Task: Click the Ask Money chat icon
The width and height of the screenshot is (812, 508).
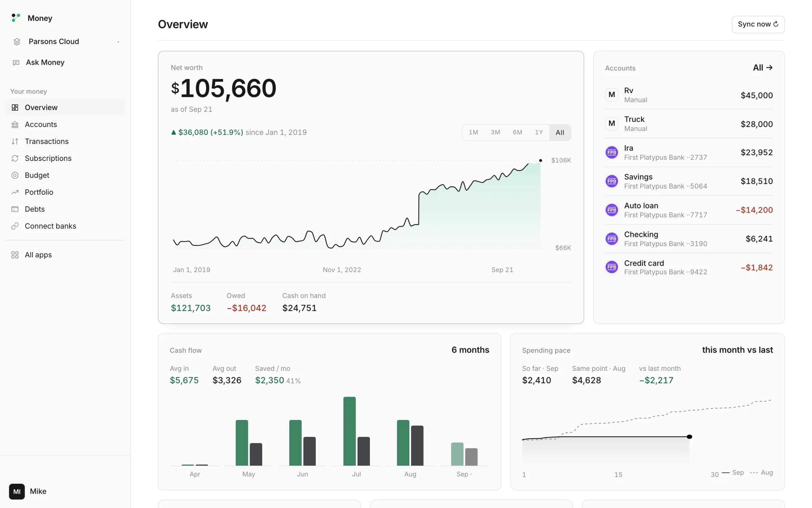Action: pos(16,63)
